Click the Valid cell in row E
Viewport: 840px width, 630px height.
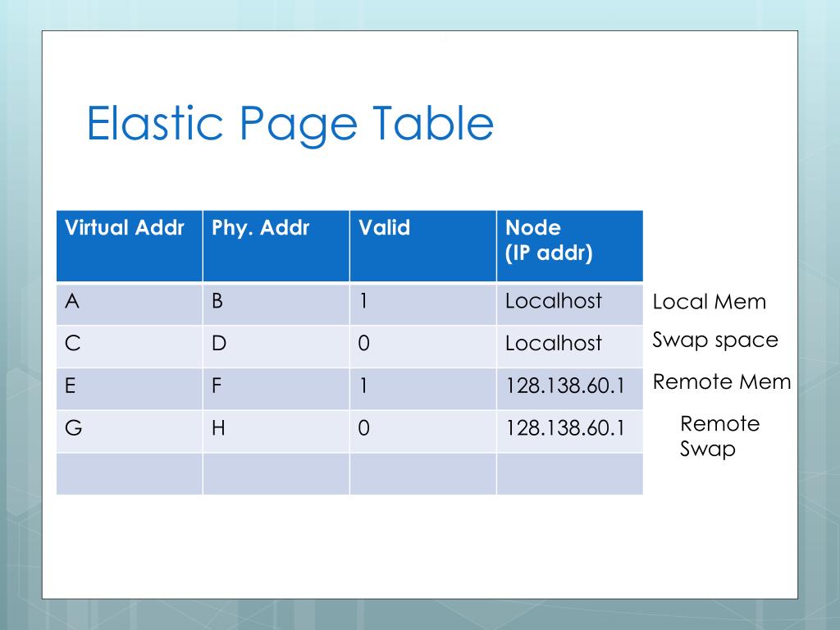point(423,389)
